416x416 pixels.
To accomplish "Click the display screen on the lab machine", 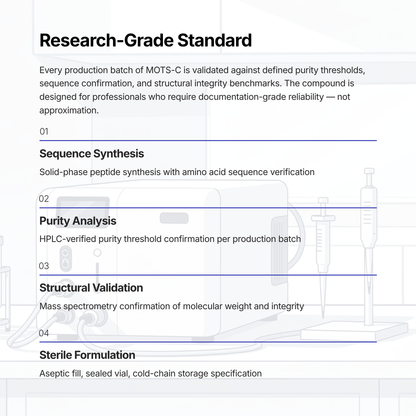I will tap(83, 212).
